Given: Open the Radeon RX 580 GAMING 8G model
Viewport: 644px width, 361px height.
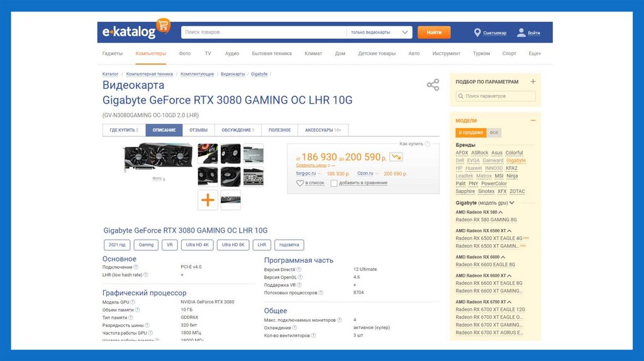Looking at the screenshot, I should (x=486, y=219).
